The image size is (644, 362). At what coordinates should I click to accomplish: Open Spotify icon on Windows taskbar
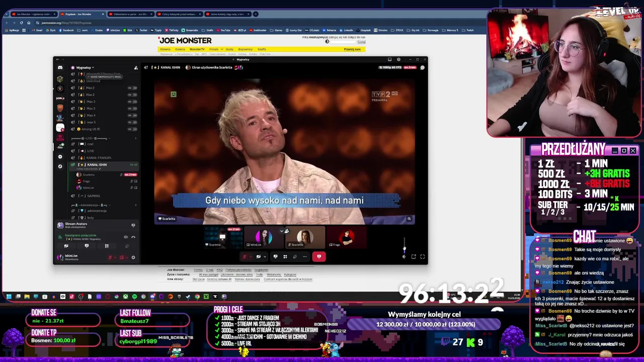134,297
